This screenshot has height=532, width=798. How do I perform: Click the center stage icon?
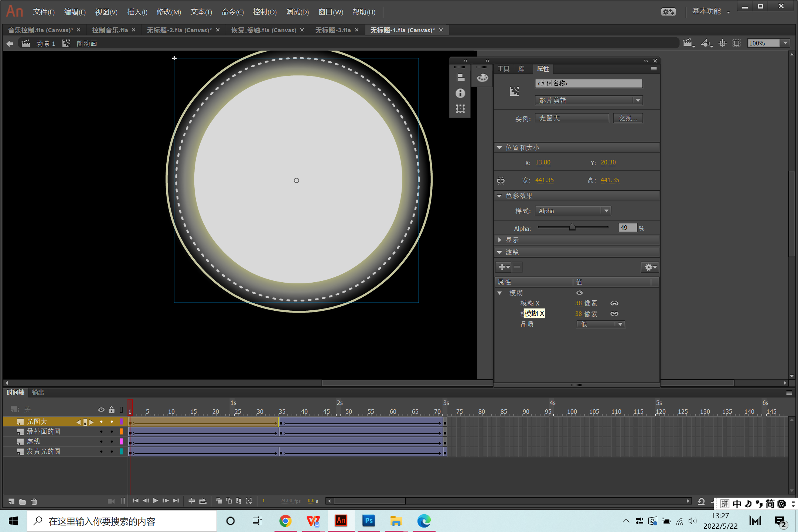pos(722,44)
